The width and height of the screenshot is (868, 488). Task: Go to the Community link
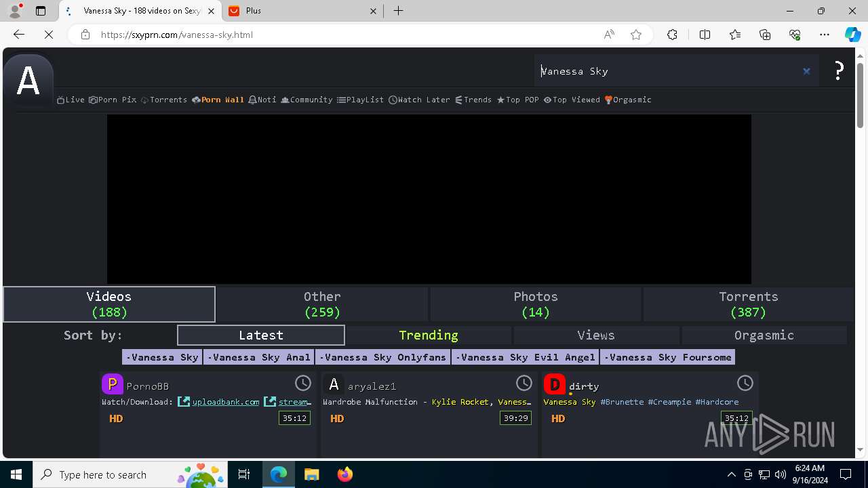point(307,100)
